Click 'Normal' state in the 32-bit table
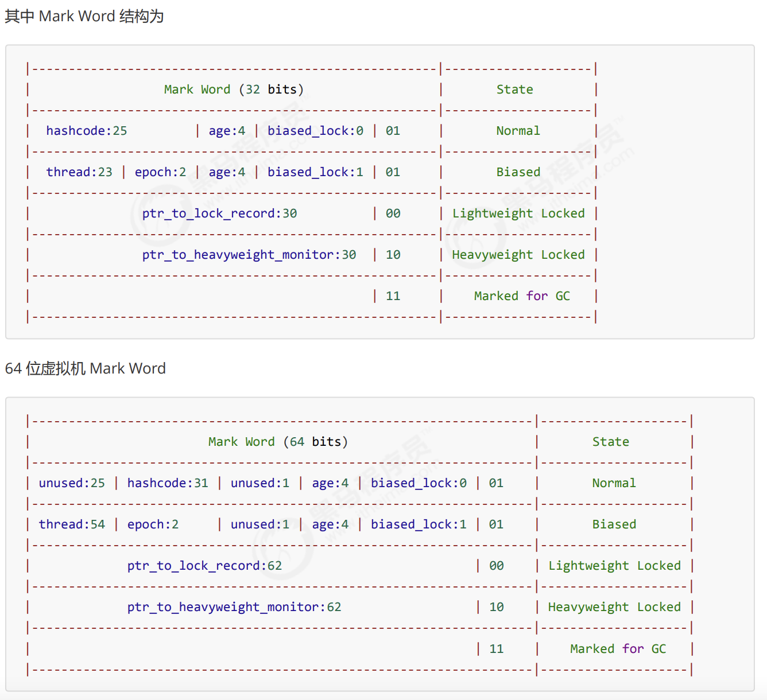This screenshot has height=700, width=767. point(518,131)
